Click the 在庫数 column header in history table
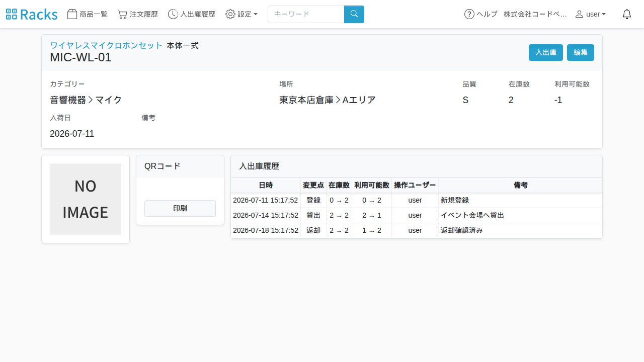This screenshot has height=362, width=644. 339,185
